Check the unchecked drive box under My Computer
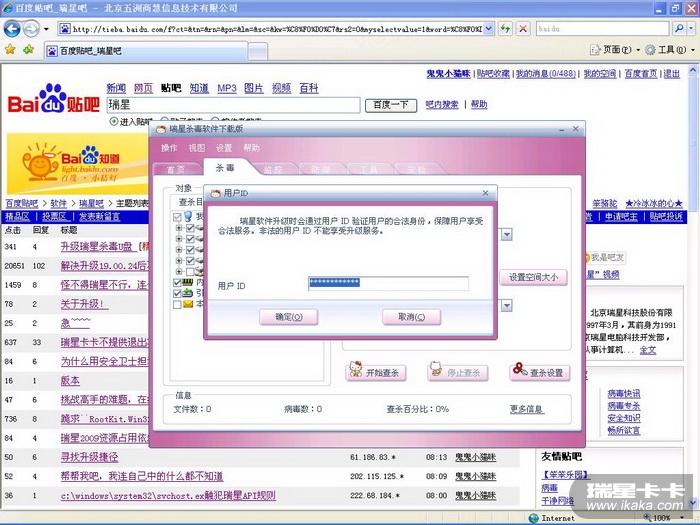The width and height of the screenshot is (700, 525). click(x=190, y=271)
